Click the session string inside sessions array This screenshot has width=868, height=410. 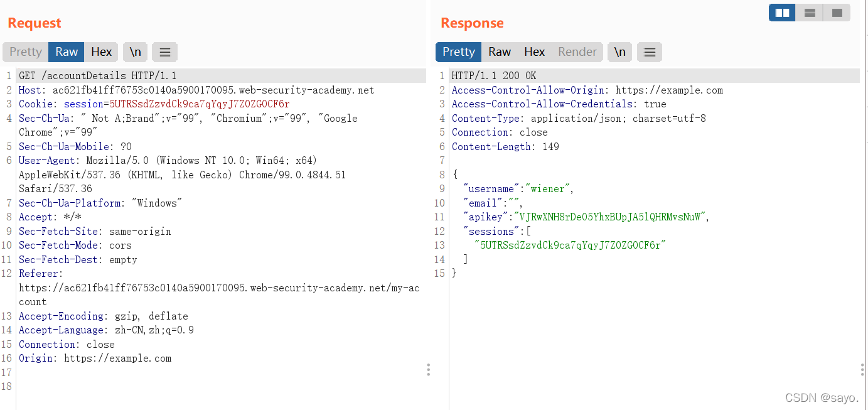pos(570,245)
